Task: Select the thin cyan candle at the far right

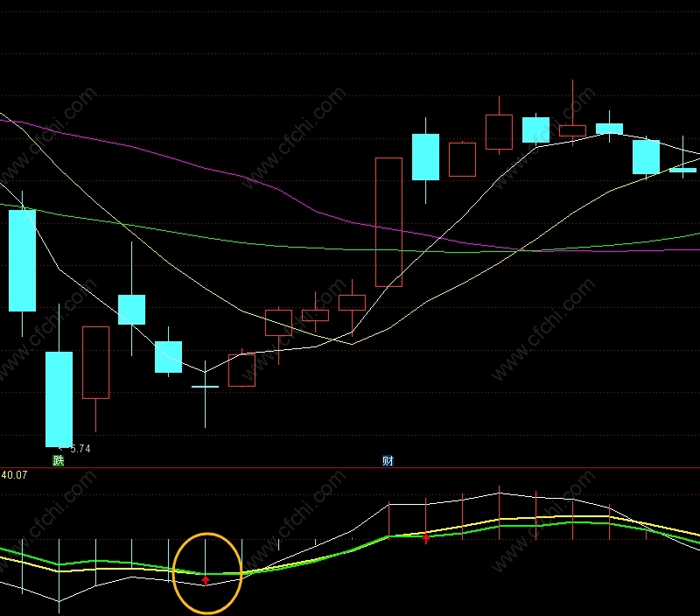Action: (x=683, y=170)
